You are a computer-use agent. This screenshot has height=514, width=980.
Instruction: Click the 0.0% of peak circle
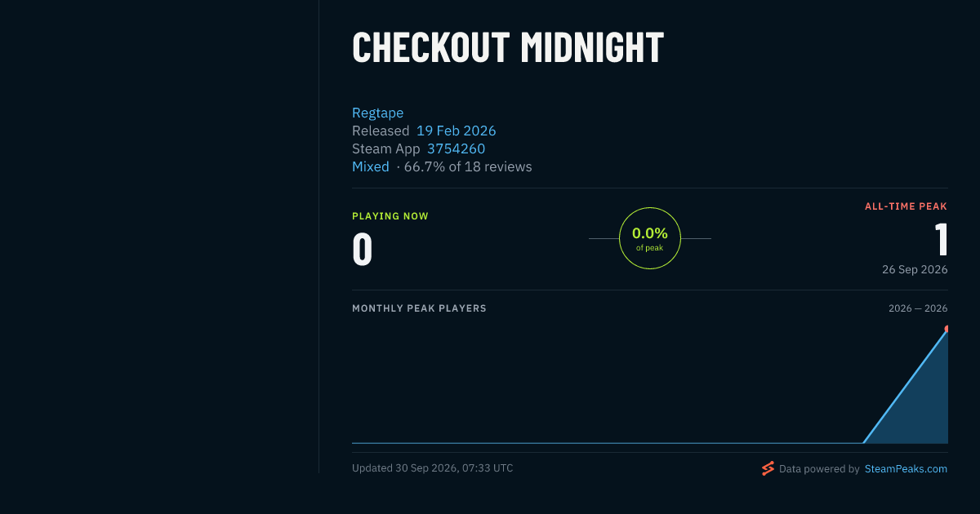coord(650,238)
